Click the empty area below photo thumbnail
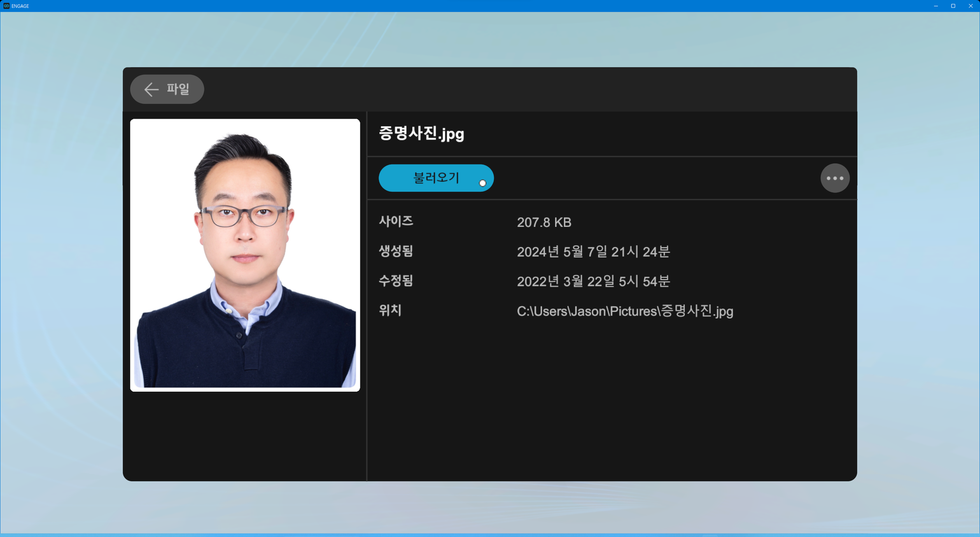Viewport: 980px width, 537px height. point(245,435)
